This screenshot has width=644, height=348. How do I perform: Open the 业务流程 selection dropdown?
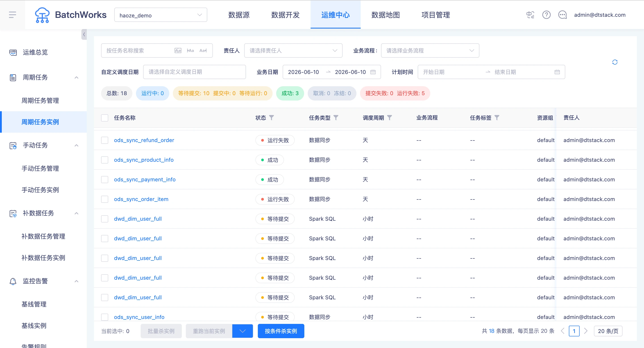pyautogui.click(x=430, y=51)
